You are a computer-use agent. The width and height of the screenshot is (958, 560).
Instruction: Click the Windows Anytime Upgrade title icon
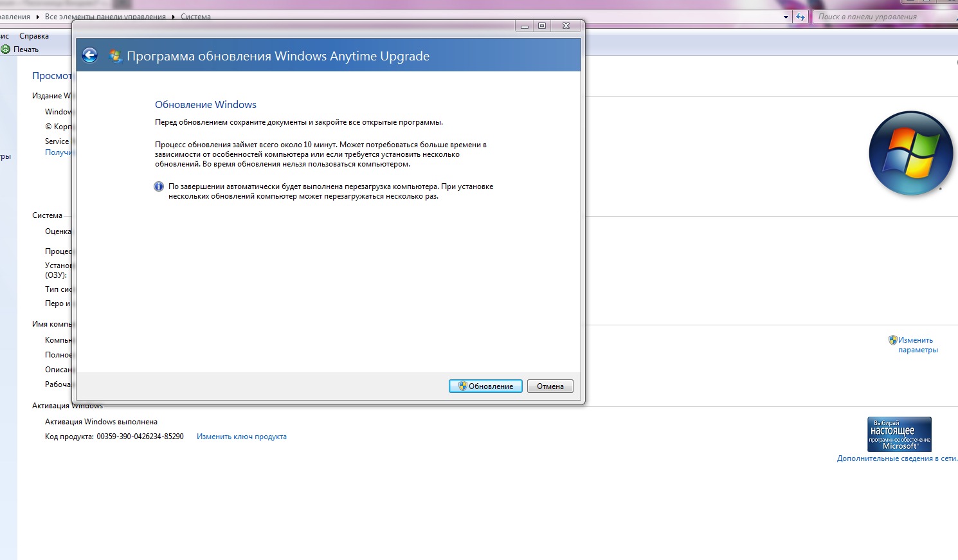tap(115, 56)
